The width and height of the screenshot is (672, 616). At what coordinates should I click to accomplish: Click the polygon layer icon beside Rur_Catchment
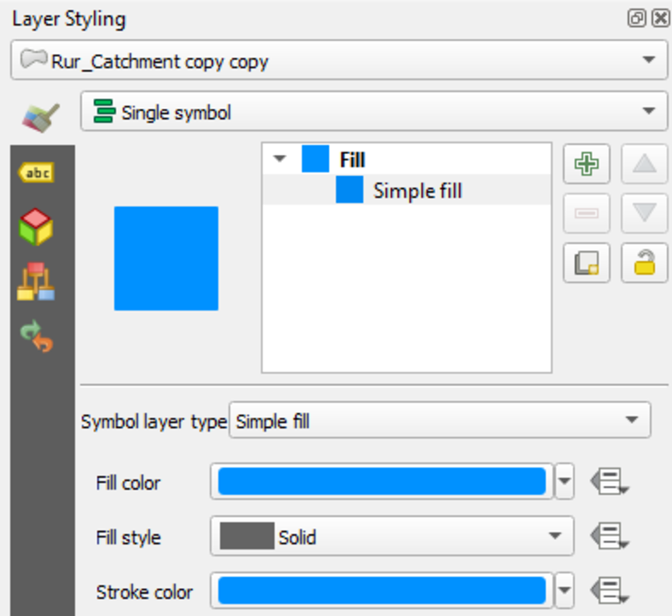click(x=34, y=59)
